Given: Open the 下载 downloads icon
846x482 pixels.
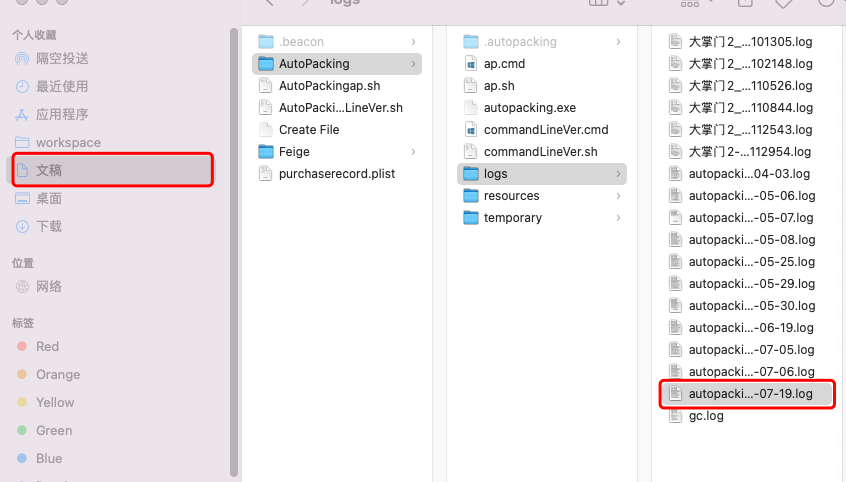Looking at the screenshot, I should coord(22,226).
